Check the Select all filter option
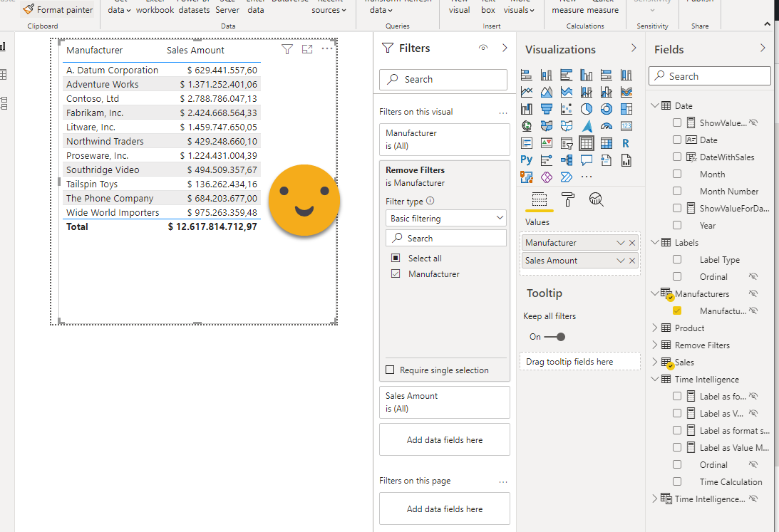The width and height of the screenshot is (779, 532). (x=396, y=258)
